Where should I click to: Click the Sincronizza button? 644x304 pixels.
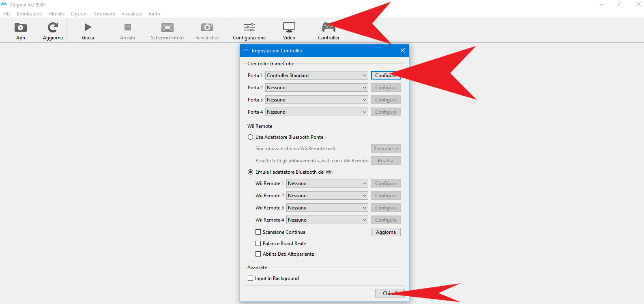[x=386, y=149]
